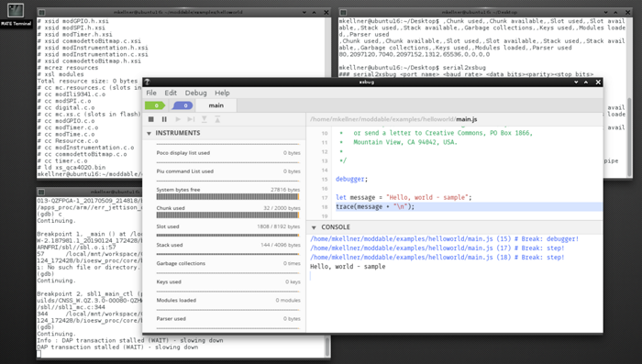Click the System bytes free graph bar
The height and width of the screenshot is (364, 642).
click(227, 197)
